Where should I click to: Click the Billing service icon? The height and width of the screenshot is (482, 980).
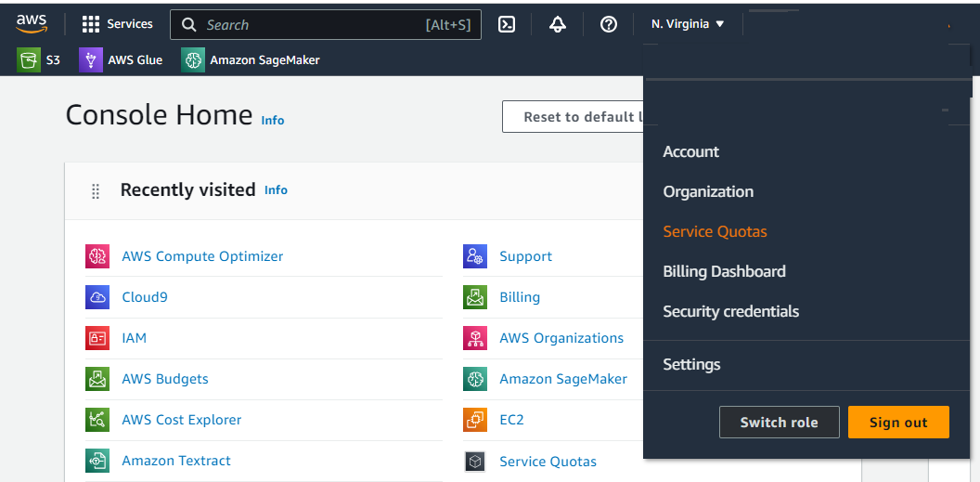point(475,297)
